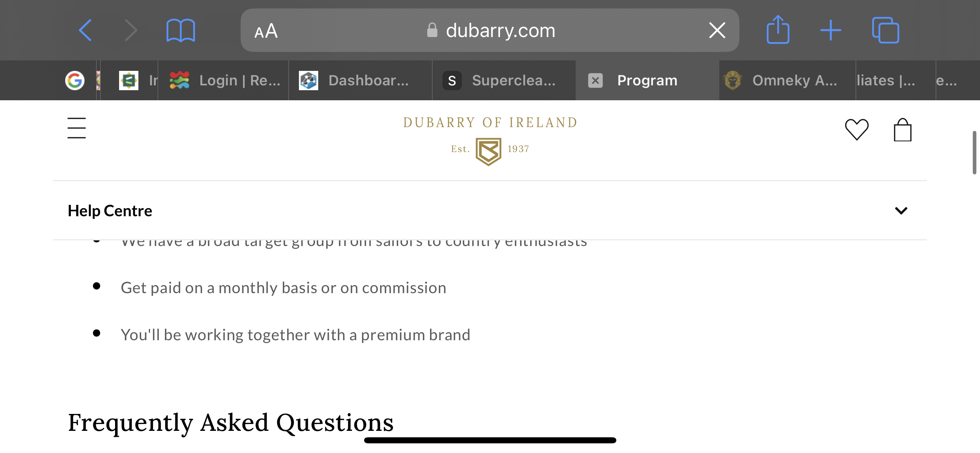The height and width of the screenshot is (453, 980).
Task: Show all tabs overview icon
Action: click(885, 30)
